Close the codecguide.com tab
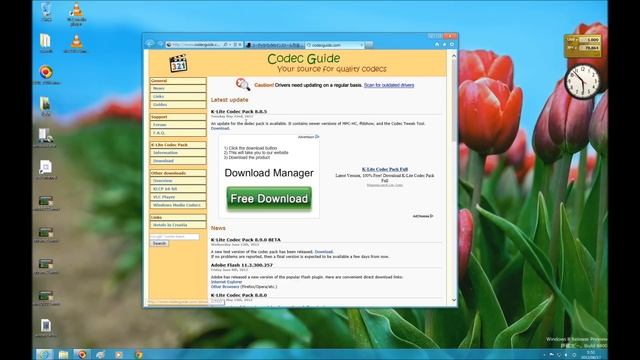The height and width of the screenshot is (360, 640). click(362, 45)
